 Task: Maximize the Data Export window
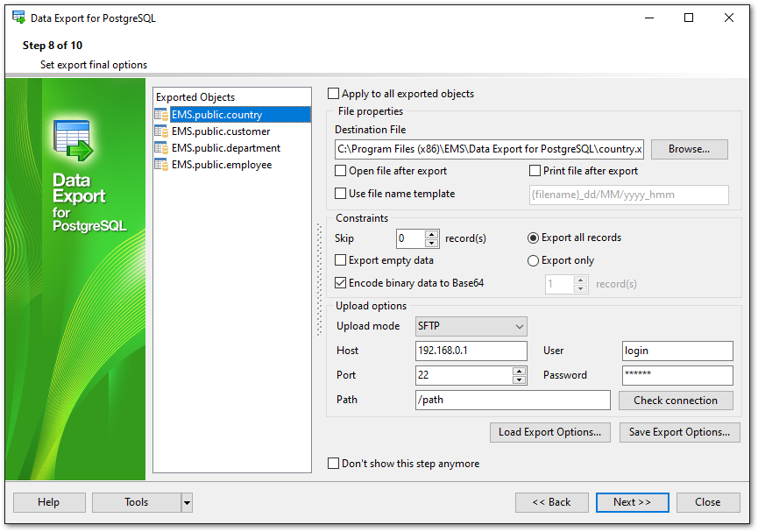point(689,18)
